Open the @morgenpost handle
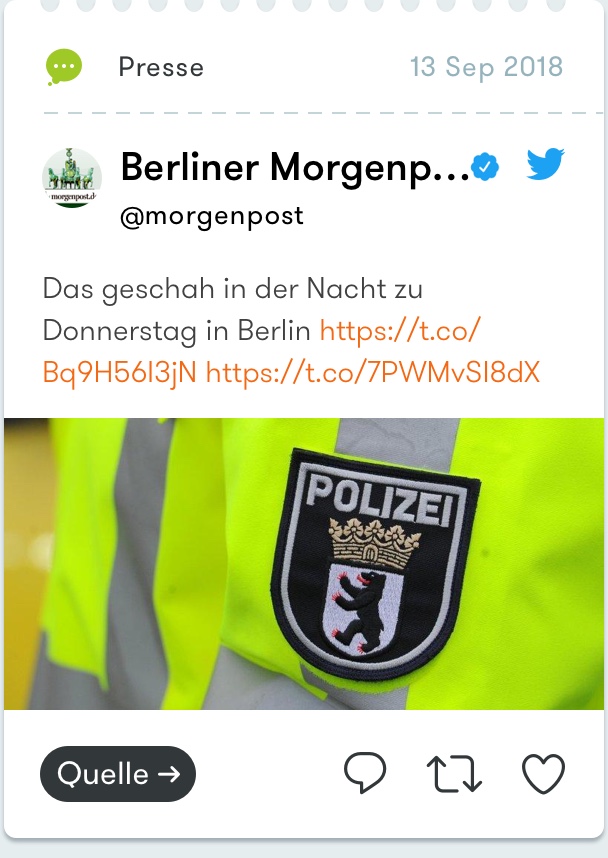The width and height of the screenshot is (608, 858). point(211,216)
